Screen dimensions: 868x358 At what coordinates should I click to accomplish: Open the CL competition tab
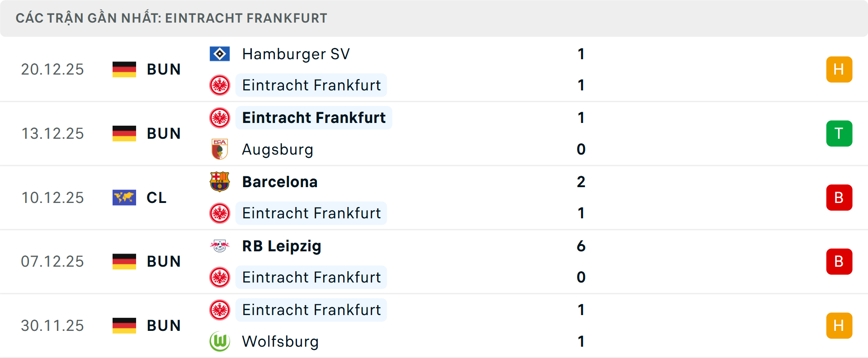coord(156,198)
